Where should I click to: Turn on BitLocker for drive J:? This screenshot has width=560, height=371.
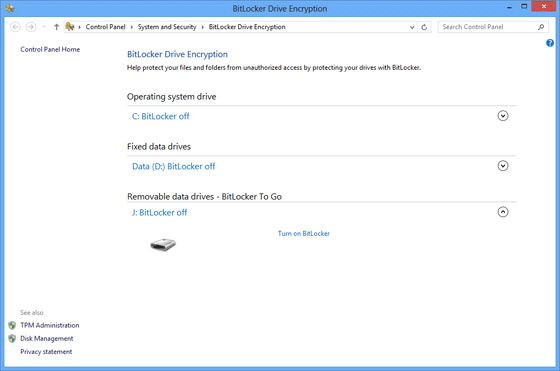304,234
